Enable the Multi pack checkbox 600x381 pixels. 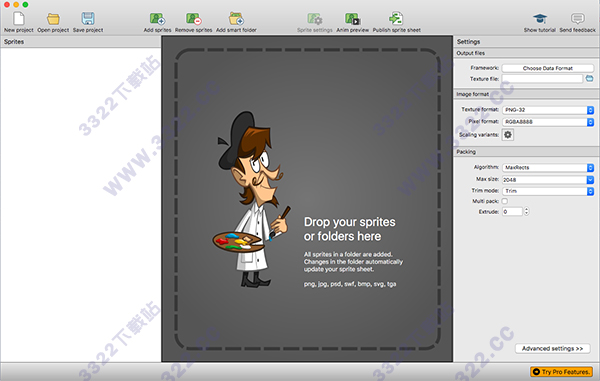coord(505,201)
